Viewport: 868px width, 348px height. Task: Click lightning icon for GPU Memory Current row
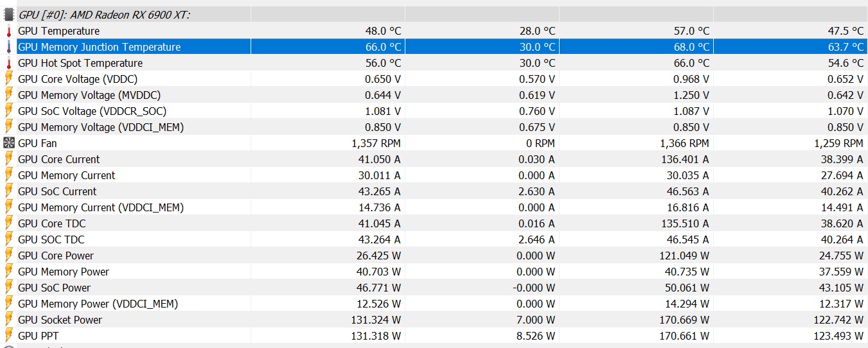point(9,175)
